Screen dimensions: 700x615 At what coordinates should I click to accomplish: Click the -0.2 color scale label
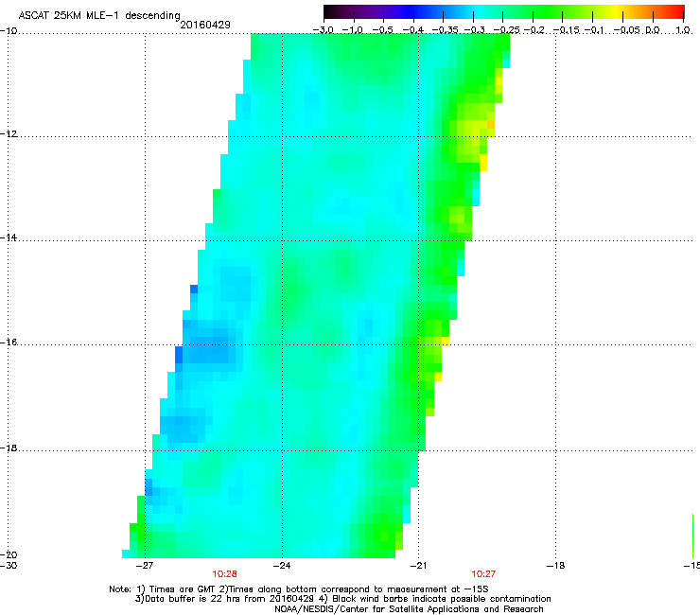pyautogui.click(x=534, y=30)
